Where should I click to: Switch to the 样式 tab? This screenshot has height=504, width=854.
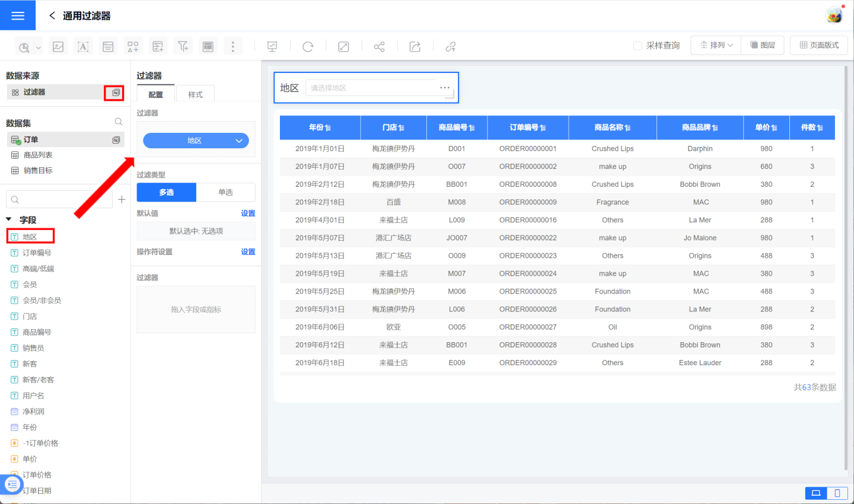[195, 95]
